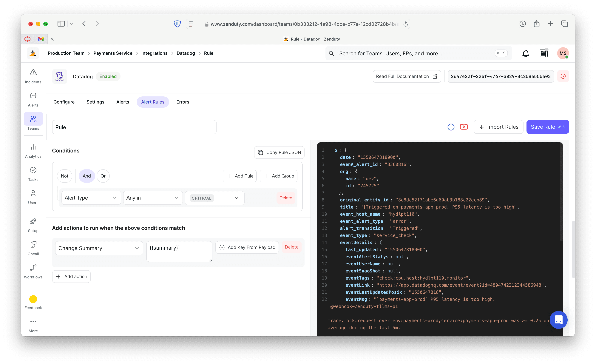Open the notifications bell
The image size is (596, 364).
526,53
